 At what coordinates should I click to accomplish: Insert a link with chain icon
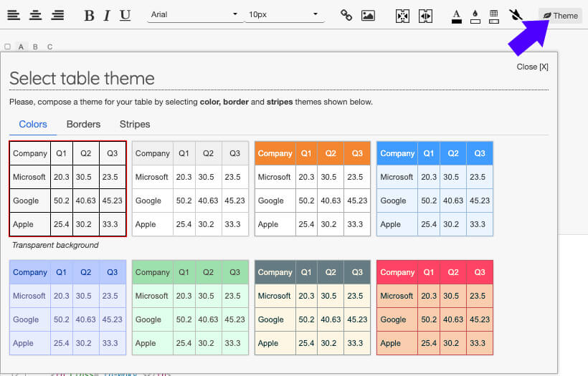[346, 15]
